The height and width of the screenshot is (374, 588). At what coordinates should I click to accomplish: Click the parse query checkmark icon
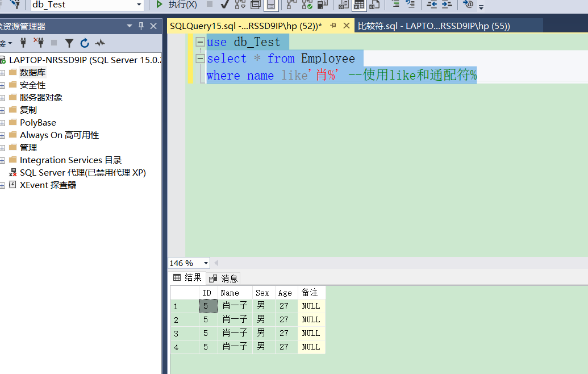point(224,5)
